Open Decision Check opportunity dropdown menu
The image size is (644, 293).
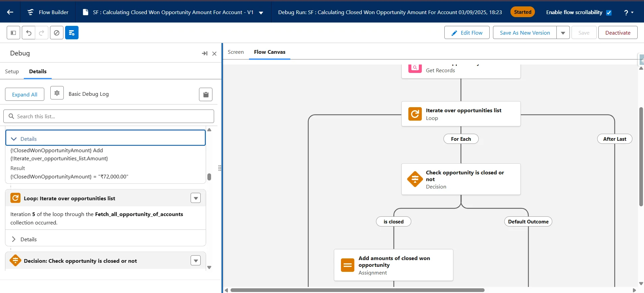coord(196,260)
